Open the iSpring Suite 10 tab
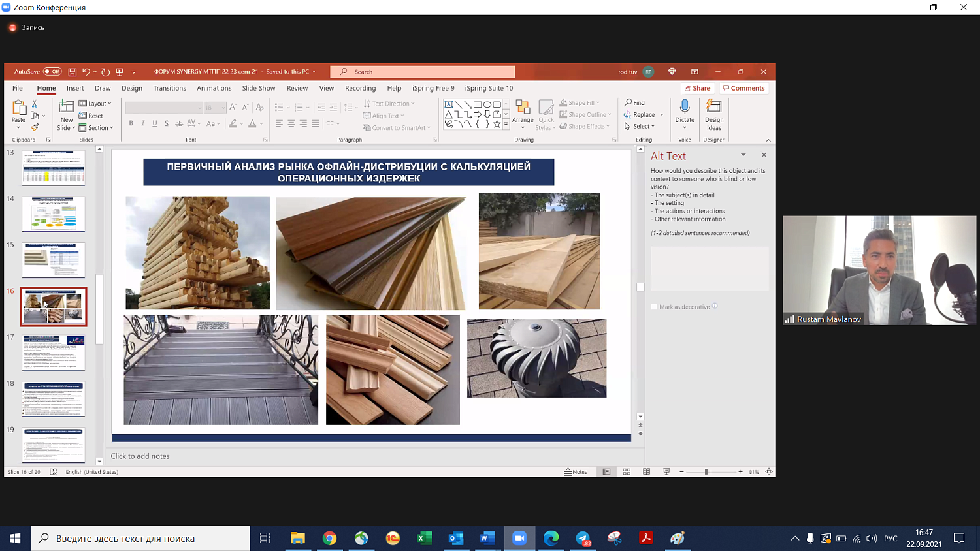Screen dimensions: 980x551 (x=489, y=88)
